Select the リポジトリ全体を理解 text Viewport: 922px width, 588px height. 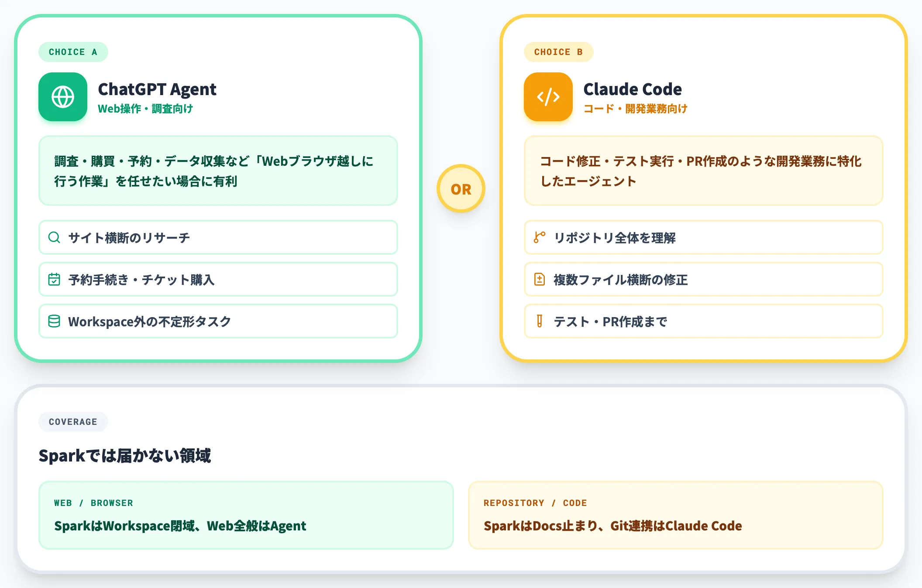click(615, 238)
